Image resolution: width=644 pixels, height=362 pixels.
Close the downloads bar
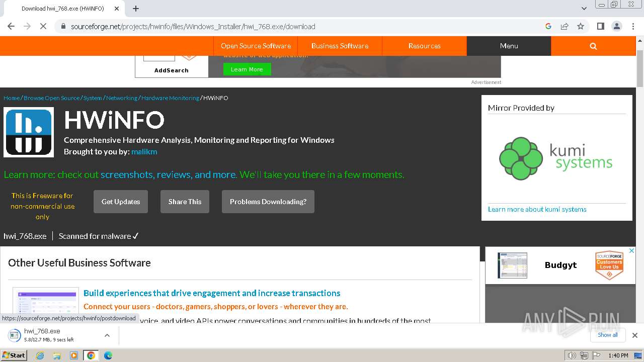(x=634, y=335)
